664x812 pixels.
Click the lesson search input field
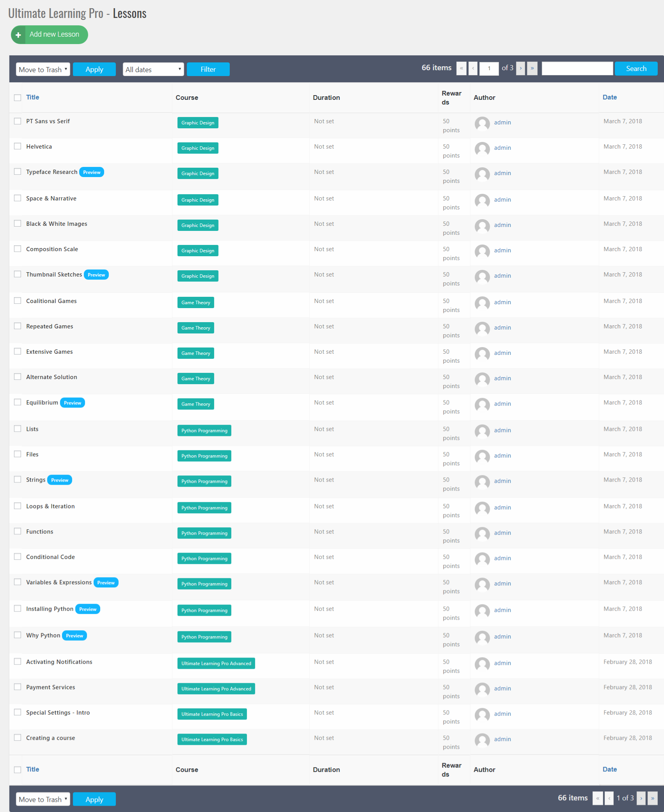[x=577, y=69]
